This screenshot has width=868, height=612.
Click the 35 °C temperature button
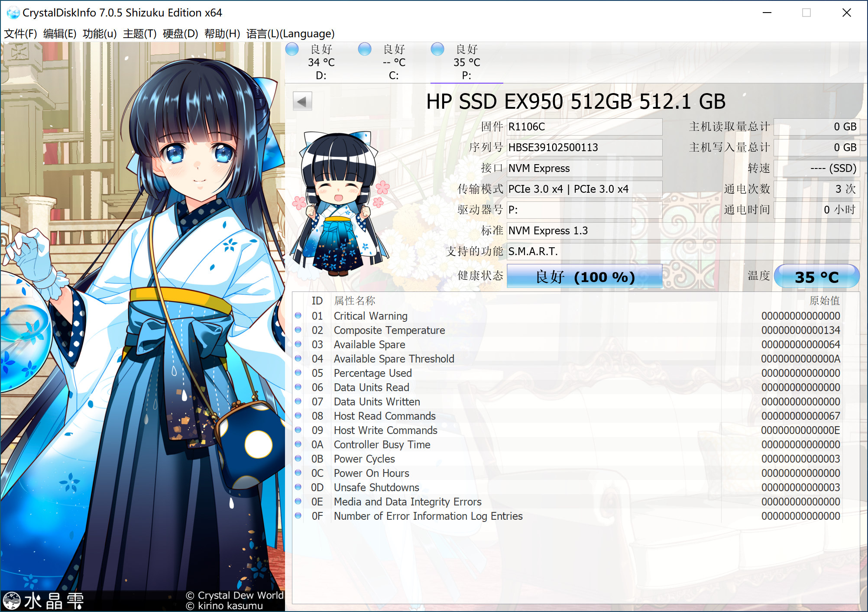(x=816, y=276)
